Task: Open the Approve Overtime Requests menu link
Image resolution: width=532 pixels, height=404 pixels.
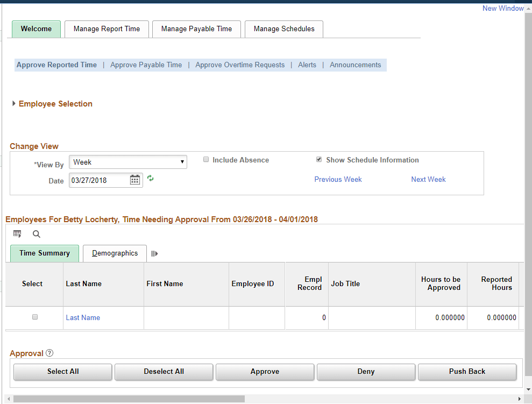Action: [x=240, y=65]
